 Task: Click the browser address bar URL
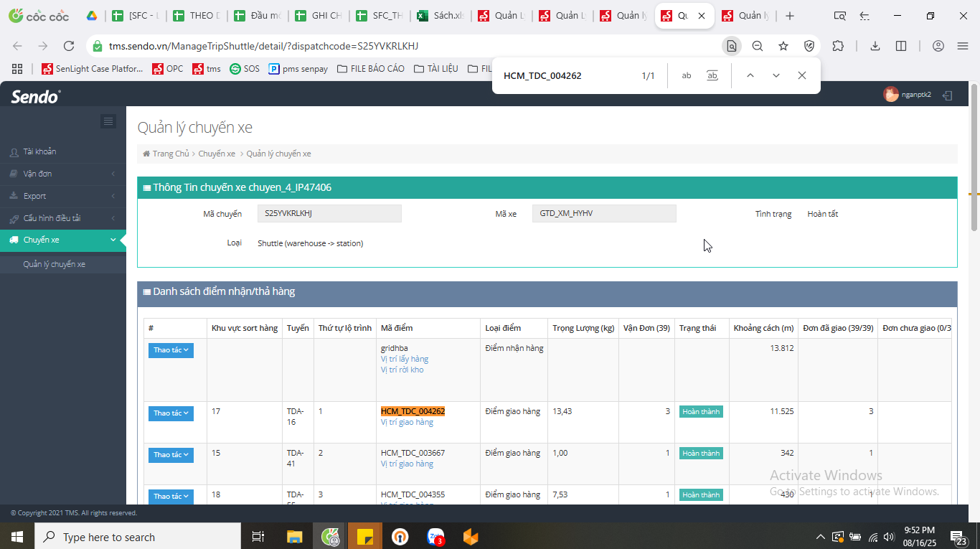[x=263, y=46]
